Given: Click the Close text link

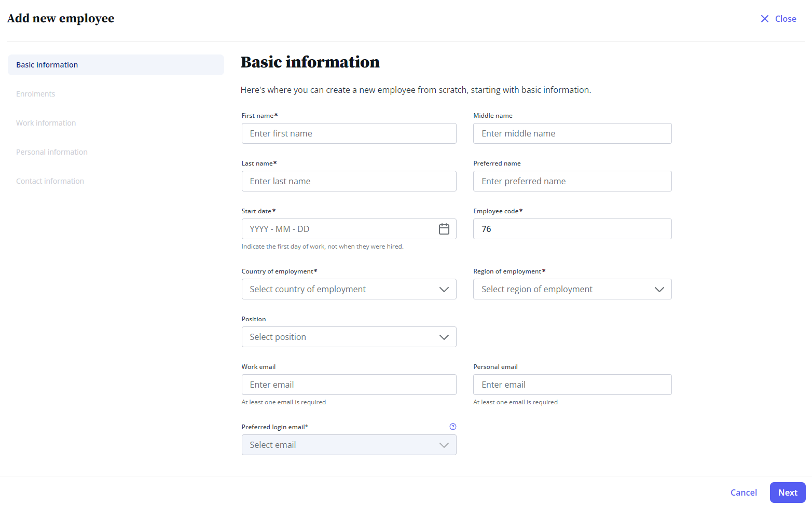Looking at the screenshot, I should coord(786,19).
